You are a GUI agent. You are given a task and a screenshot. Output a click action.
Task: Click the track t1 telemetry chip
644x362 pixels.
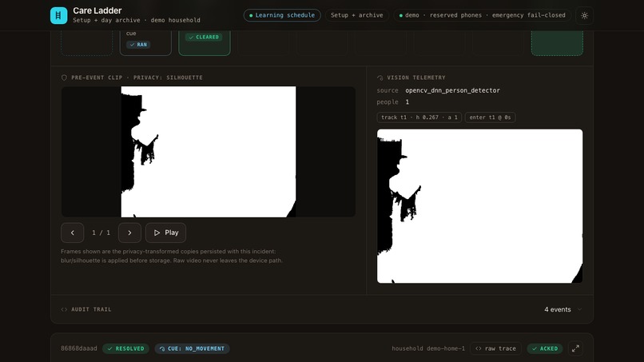[419, 117]
